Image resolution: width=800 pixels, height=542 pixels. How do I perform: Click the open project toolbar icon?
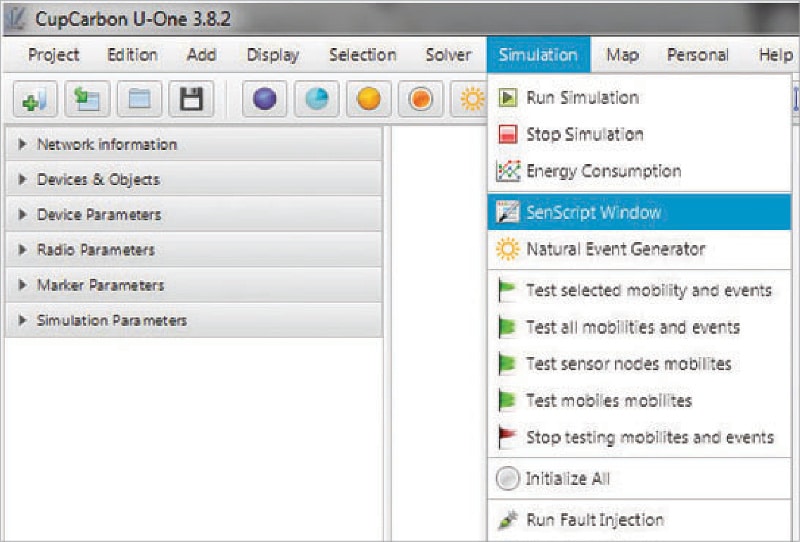point(87,98)
